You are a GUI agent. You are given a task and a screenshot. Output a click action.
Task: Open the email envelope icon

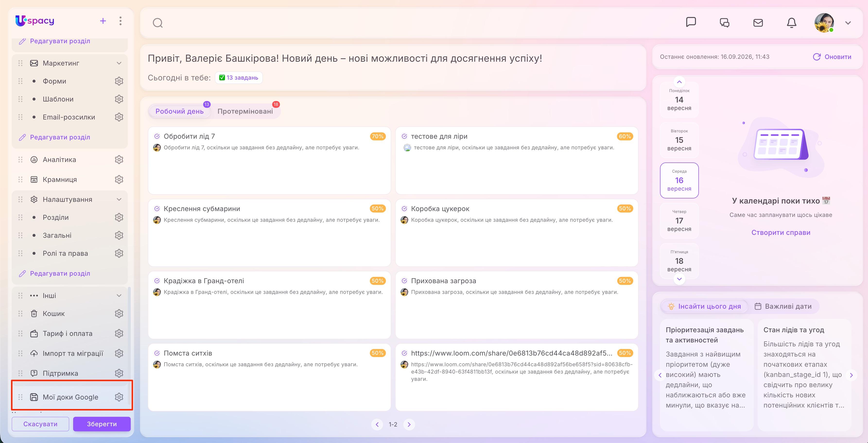click(758, 23)
